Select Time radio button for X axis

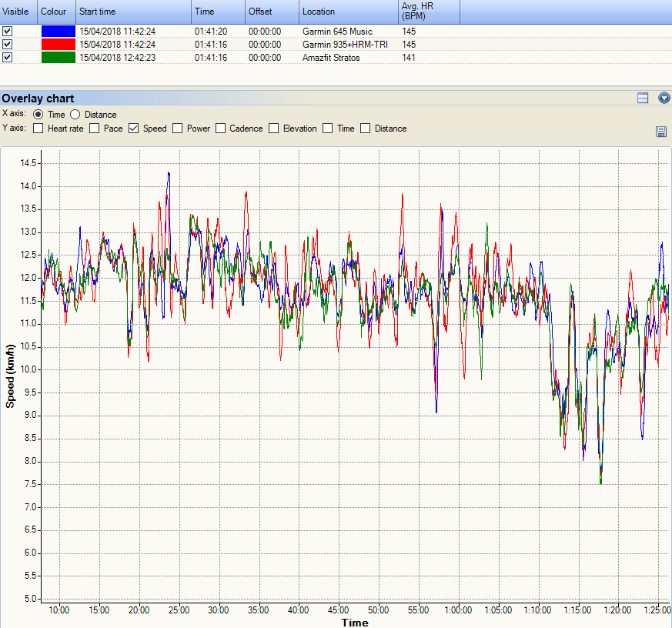tap(38, 115)
